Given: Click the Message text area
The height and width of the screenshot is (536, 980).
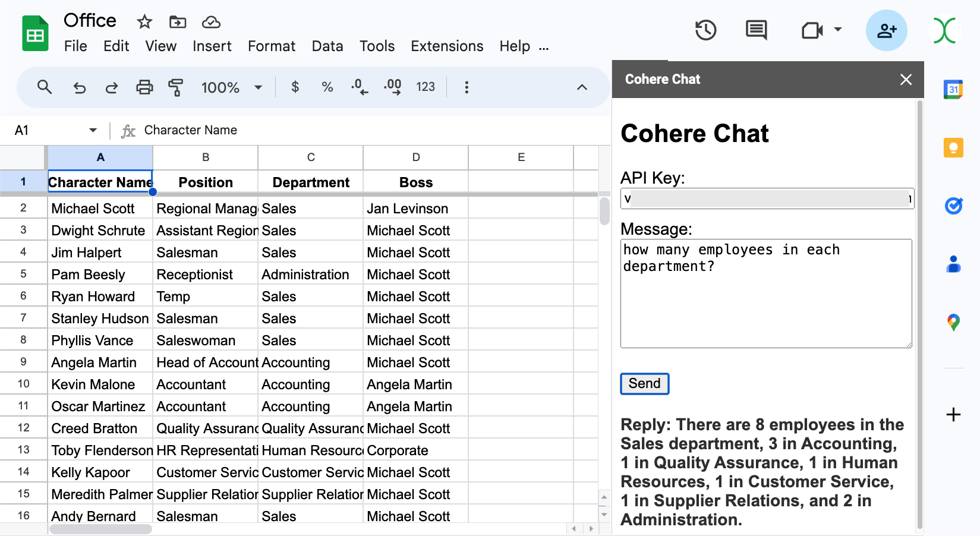Looking at the screenshot, I should click(765, 293).
